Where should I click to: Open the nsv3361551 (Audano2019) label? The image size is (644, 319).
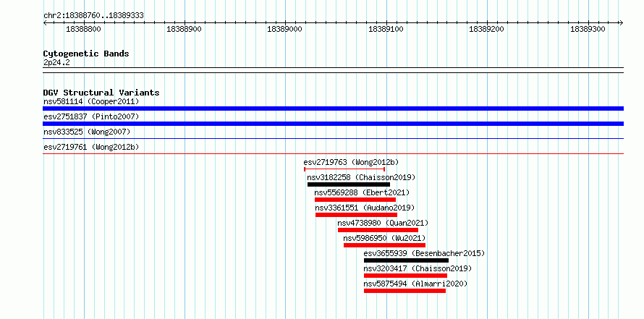365,208
